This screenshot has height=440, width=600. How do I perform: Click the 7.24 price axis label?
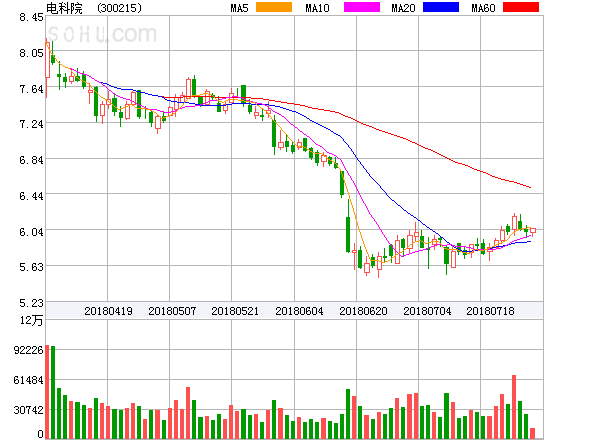[x=31, y=124]
